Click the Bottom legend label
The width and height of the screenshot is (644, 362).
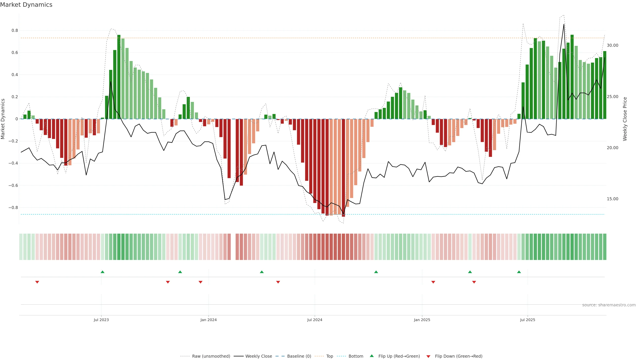[356, 356]
